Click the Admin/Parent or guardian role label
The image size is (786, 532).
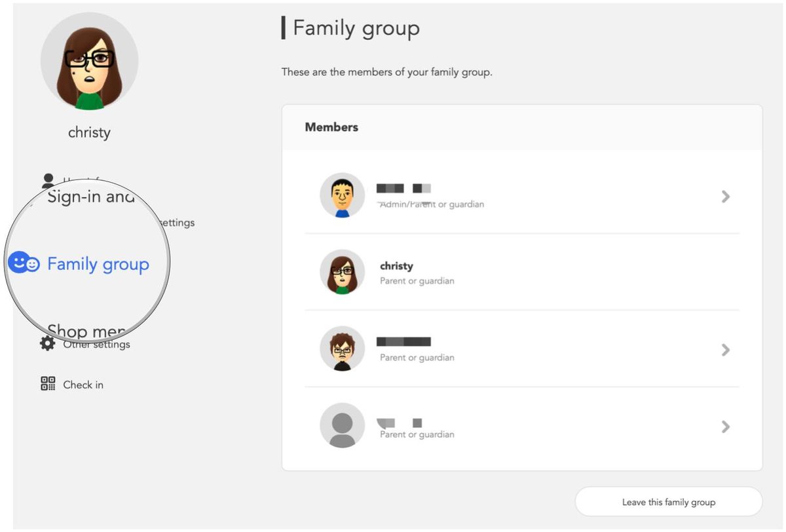[x=432, y=204]
